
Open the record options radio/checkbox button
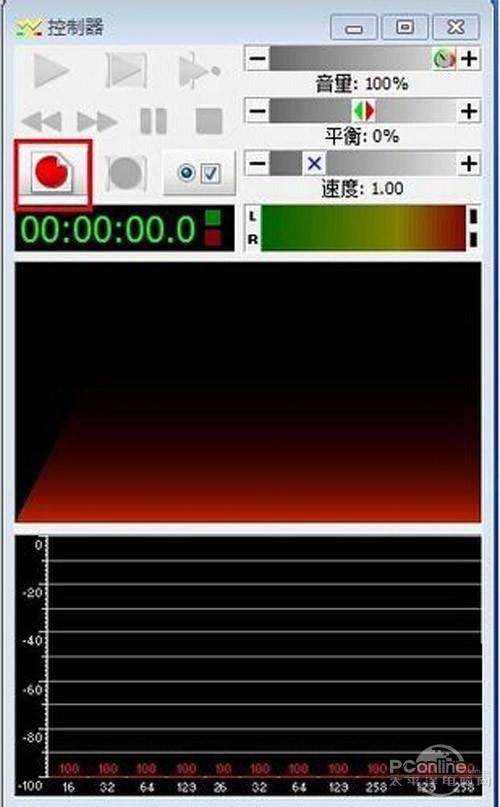click(x=199, y=173)
